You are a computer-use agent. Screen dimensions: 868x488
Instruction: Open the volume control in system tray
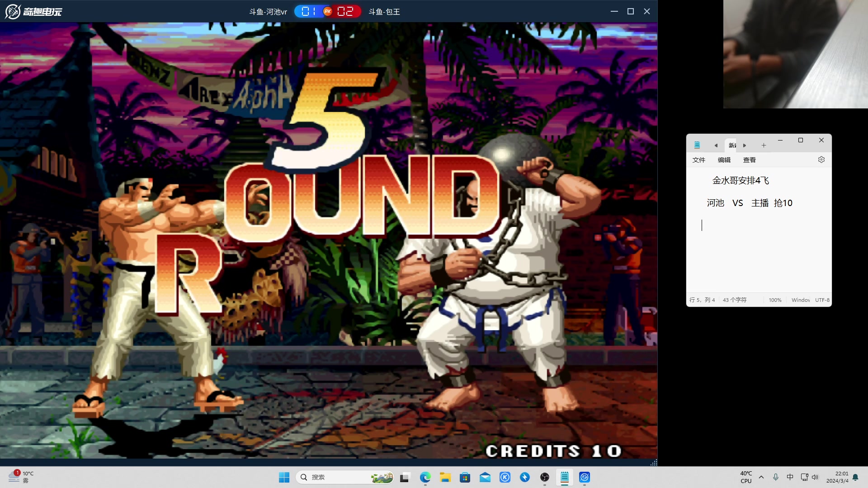pyautogui.click(x=815, y=477)
